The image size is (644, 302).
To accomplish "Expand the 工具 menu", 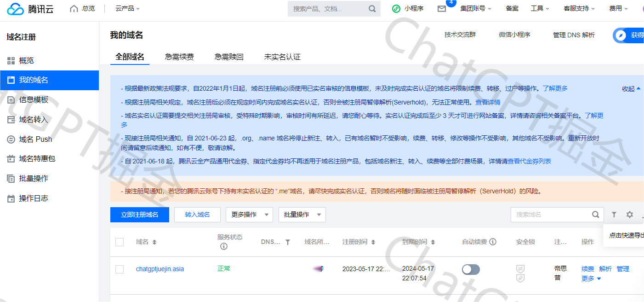I will point(540,9).
